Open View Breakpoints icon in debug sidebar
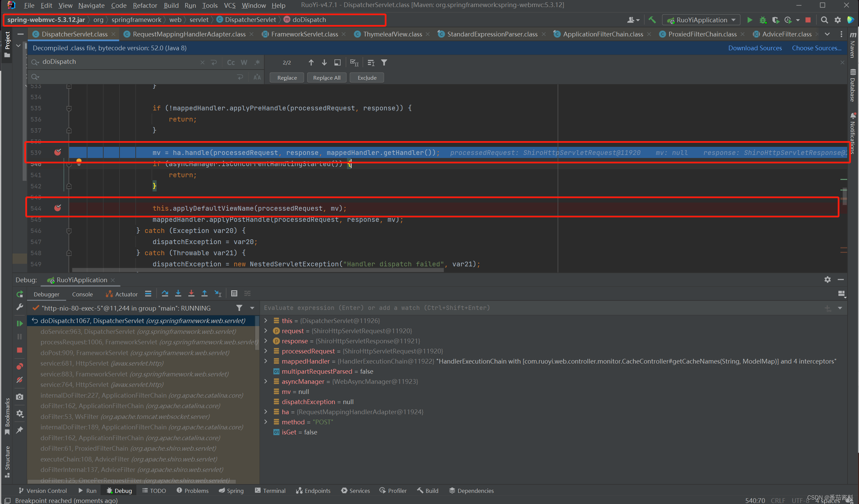The width and height of the screenshot is (859, 504). (20, 367)
